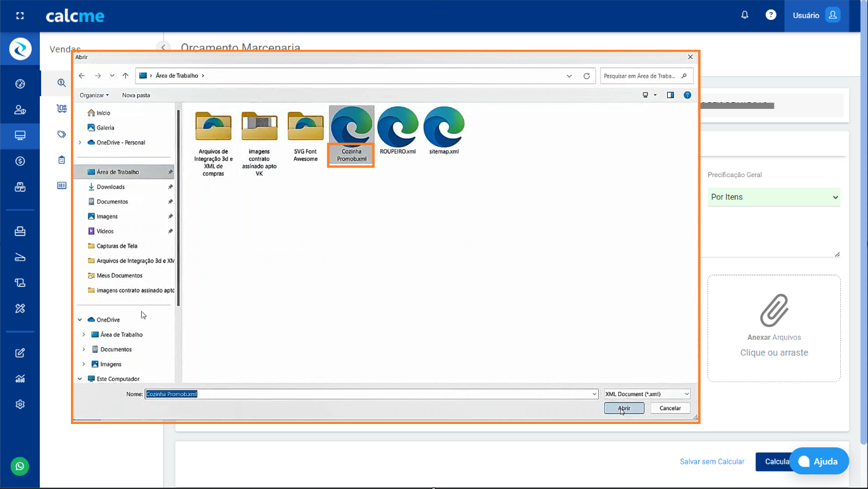The image size is (868, 489).
Task: Click Nova pasta in toolbar
Action: [x=136, y=96]
